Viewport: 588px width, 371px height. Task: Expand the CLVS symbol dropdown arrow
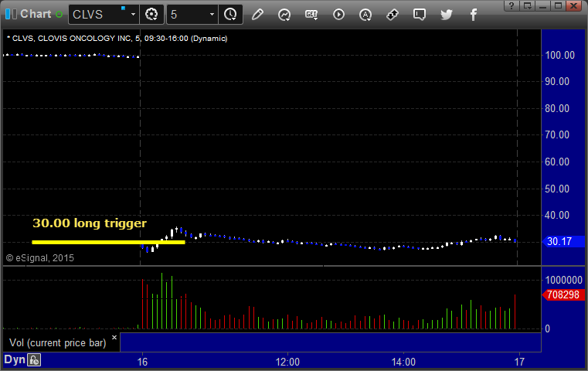133,15
